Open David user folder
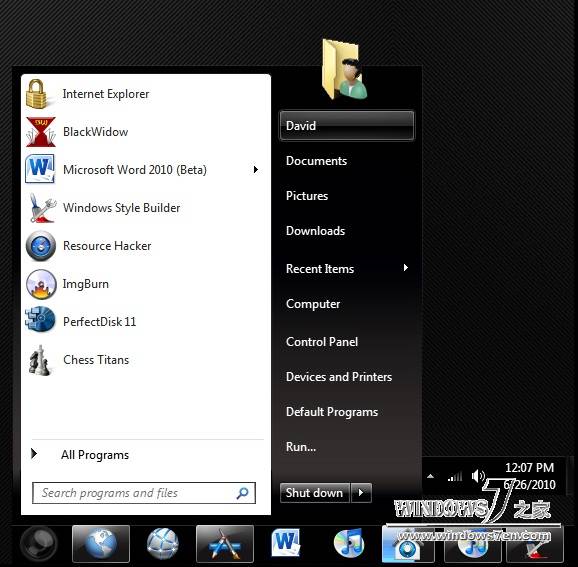Image resolution: width=578 pixels, height=567 pixels. 347,126
